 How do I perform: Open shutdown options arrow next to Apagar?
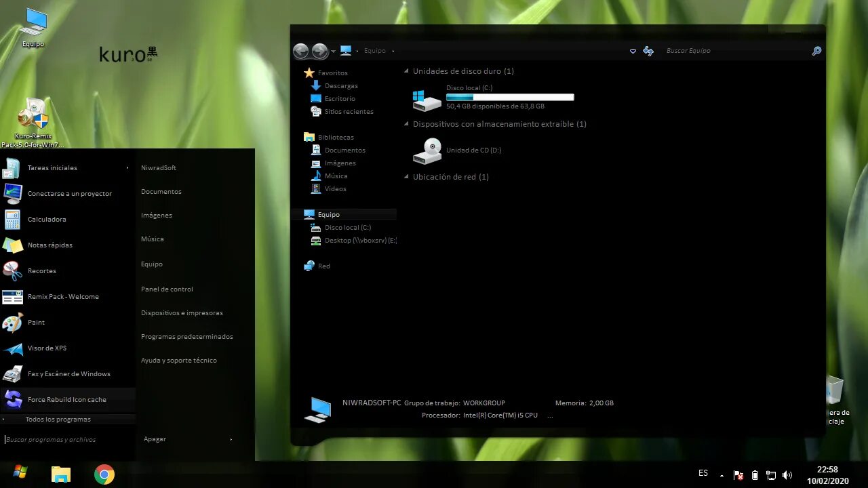[x=231, y=439]
